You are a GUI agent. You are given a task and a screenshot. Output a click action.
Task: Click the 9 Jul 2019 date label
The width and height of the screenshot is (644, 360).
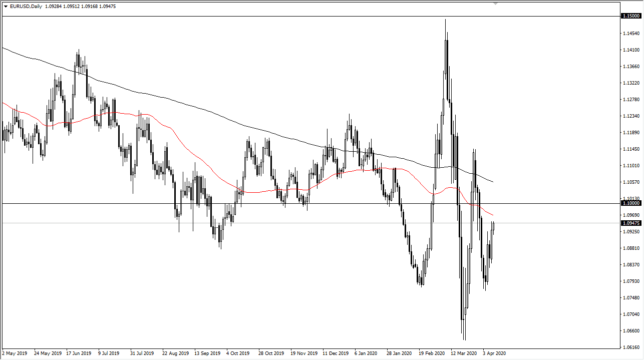click(x=108, y=353)
